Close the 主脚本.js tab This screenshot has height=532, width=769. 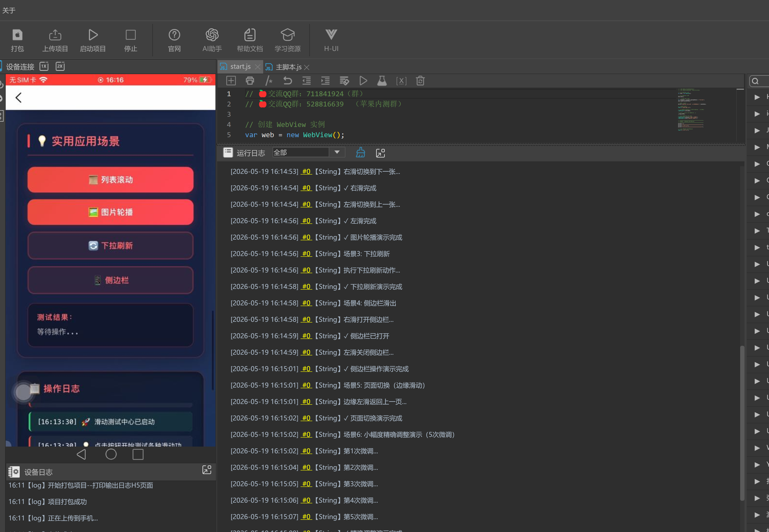pyautogui.click(x=307, y=67)
